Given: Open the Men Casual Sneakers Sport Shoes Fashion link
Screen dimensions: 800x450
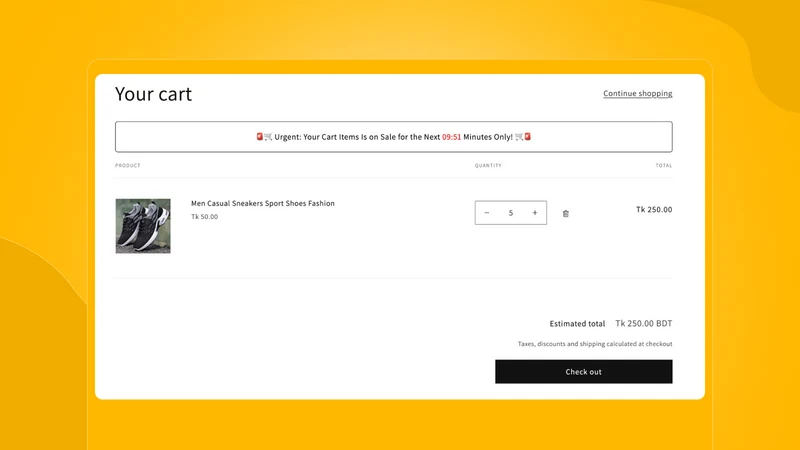Looking at the screenshot, I should coord(263,203).
